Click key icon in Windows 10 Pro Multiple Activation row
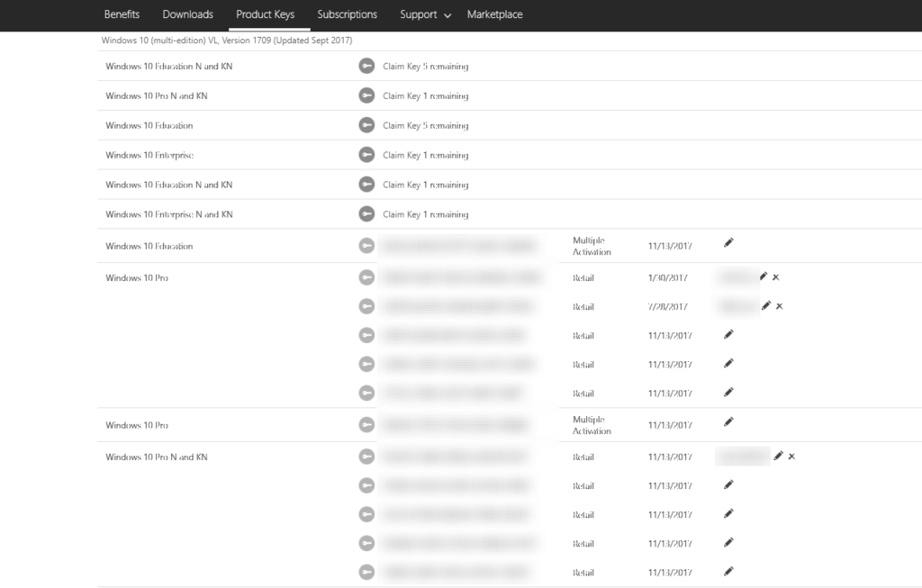This screenshot has height=588, width=922. point(366,424)
